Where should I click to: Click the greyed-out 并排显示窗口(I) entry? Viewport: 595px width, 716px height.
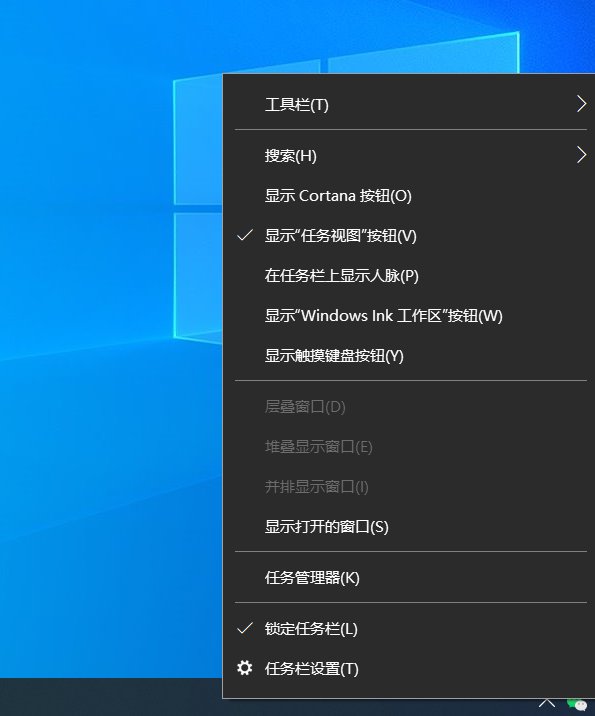(x=410, y=487)
